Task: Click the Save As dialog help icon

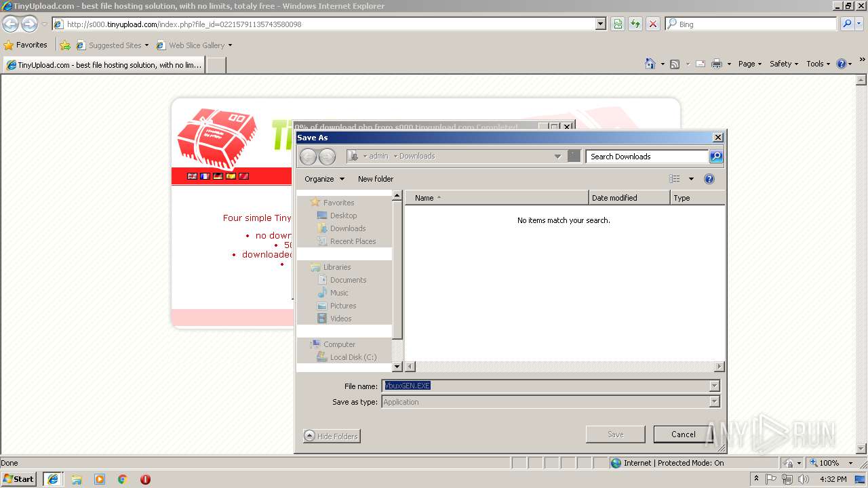Action: 709,179
